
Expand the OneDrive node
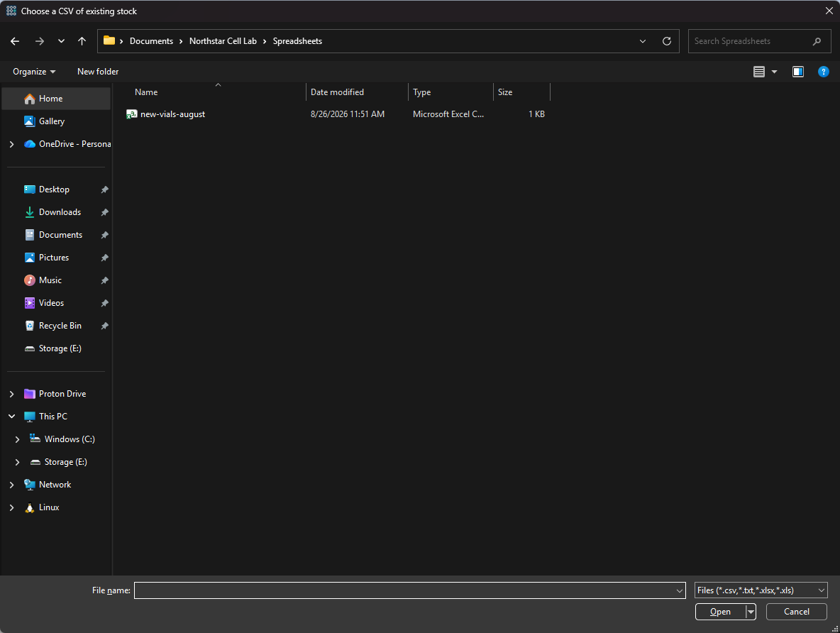pos(12,144)
